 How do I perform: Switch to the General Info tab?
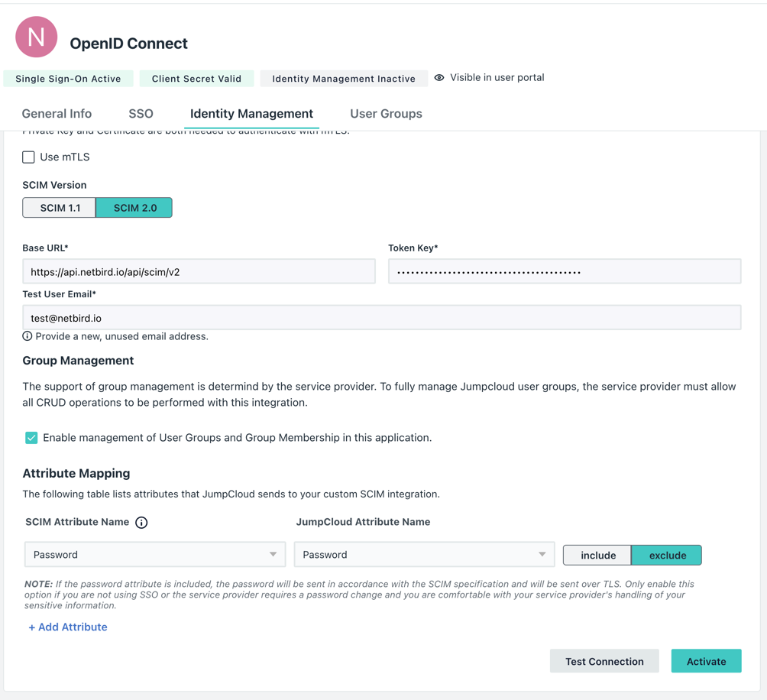click(57, 114)
